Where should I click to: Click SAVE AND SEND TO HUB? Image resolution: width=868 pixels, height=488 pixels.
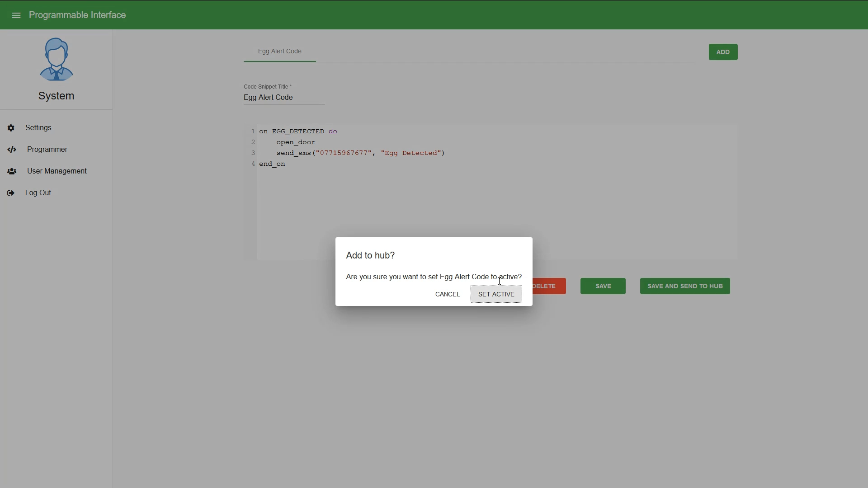point(685,286)
